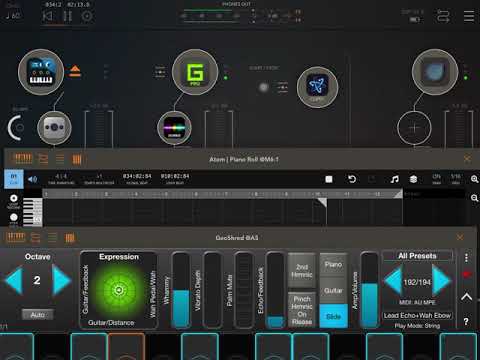Viewport: 480px width, 360px height.
Task: Rewind transport to start
Action: point(47,16)
